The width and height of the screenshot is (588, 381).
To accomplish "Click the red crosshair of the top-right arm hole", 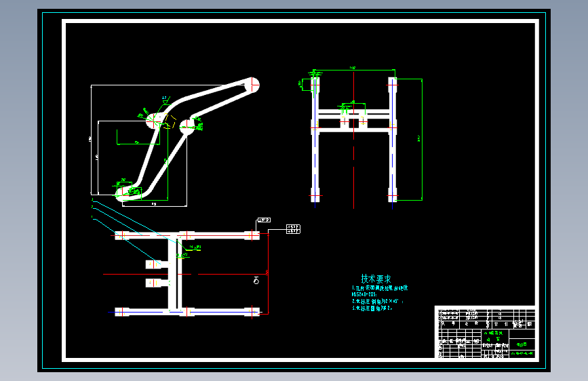I will pos(254,85).
